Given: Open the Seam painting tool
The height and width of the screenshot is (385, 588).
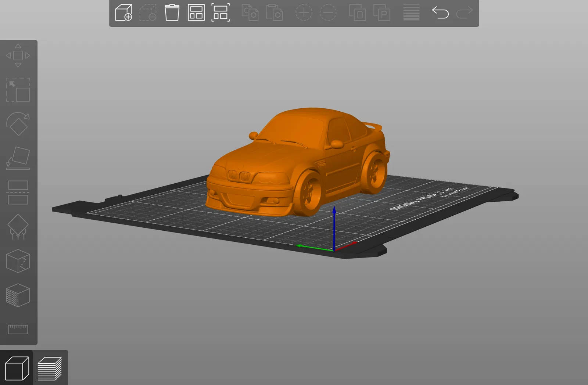Looking at the screenshot, I should click(18, 261).
